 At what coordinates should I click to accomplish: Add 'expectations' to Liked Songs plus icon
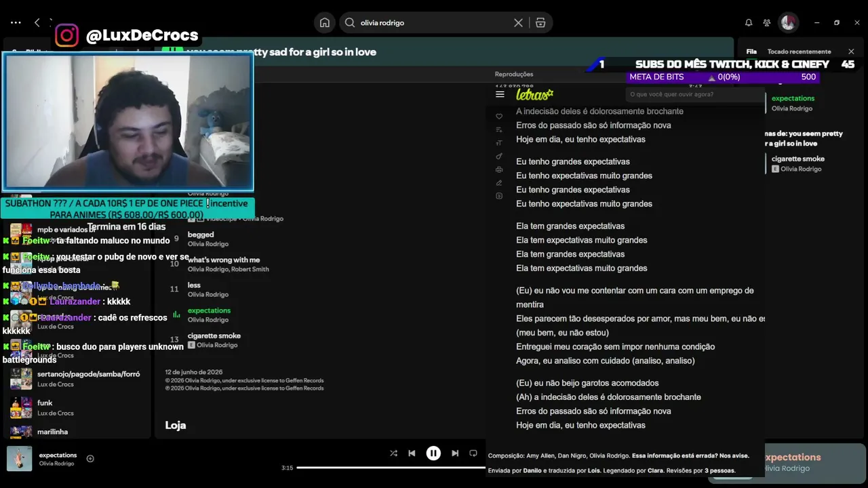click(90, 459)
